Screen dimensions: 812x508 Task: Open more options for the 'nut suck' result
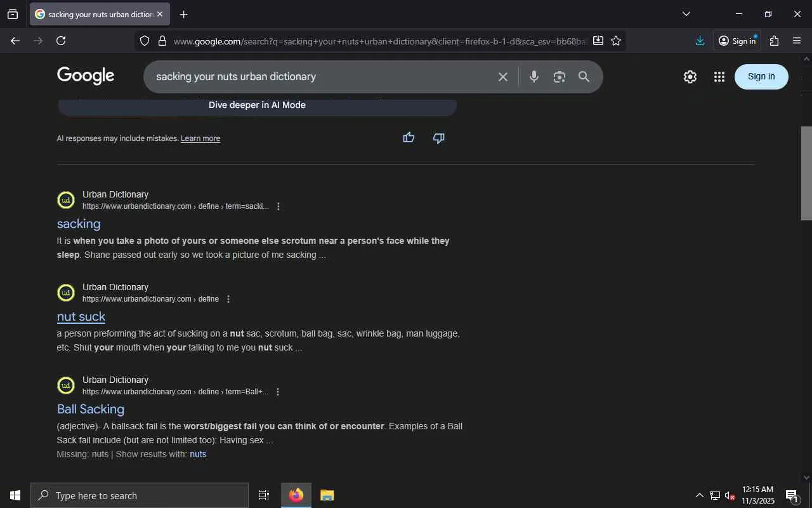coord(228,299)
